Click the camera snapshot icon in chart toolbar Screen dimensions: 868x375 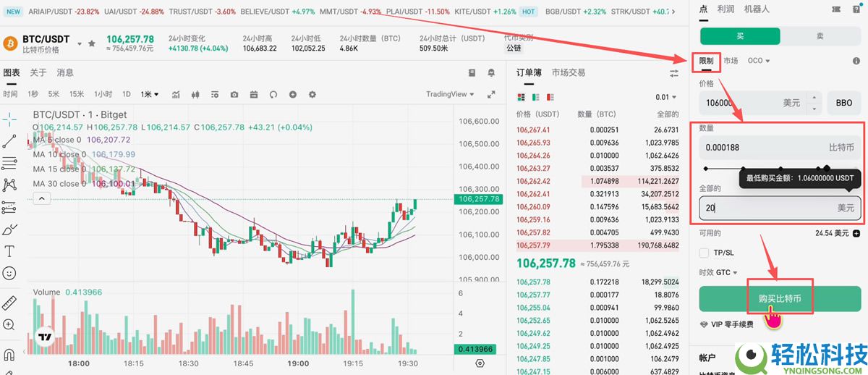[234, 94]
